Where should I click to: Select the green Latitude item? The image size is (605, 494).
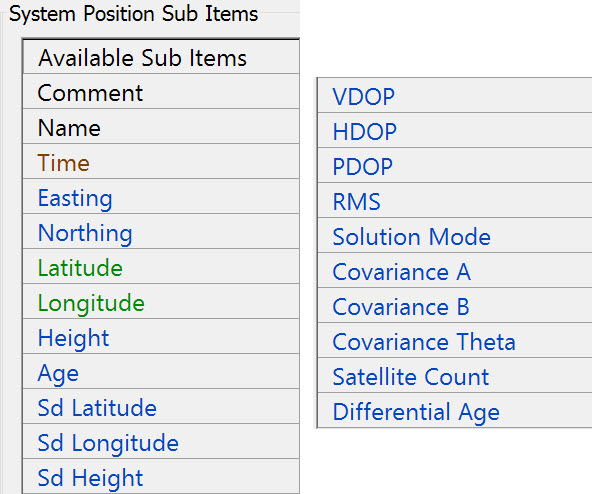80,268
